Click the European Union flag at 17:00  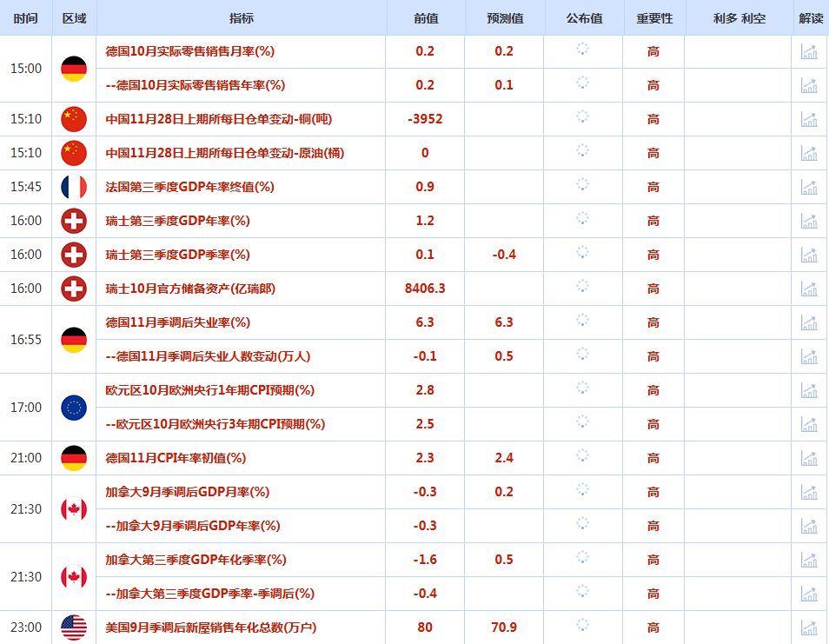(x=74, y=408)
